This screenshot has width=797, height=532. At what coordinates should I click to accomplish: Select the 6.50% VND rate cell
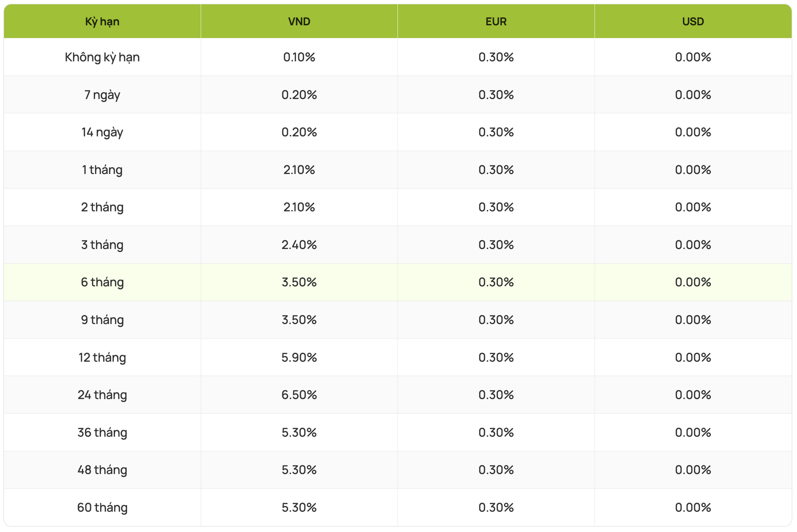tap(299, 395)
